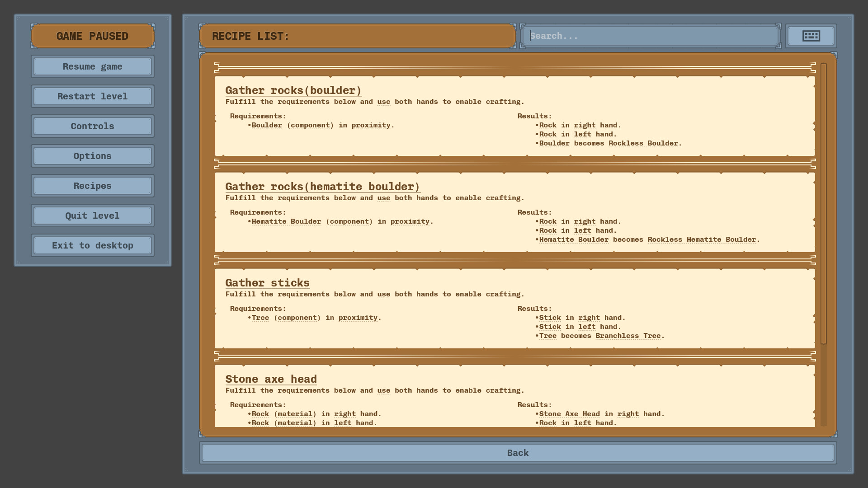Screen dimensions: 868x488
Task: Open the on-screen keyboard icon
Action: 811,36
